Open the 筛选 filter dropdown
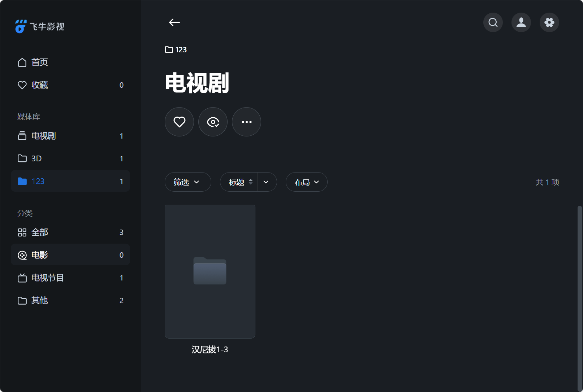The height and width of the screenshot is (392, 583). pos(187,182)
